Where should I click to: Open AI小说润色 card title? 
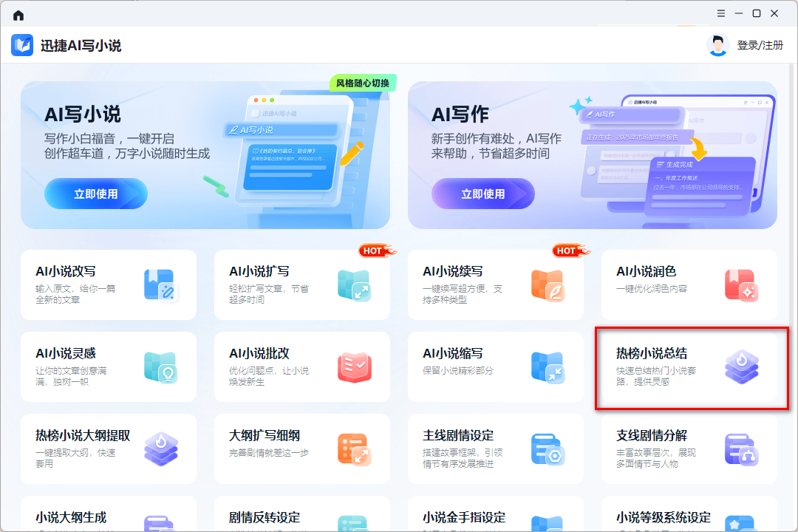click(x=647, y=271)
